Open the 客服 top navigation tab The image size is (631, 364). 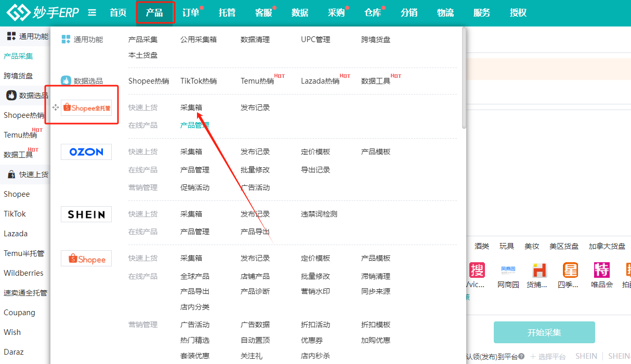[264, 12]
